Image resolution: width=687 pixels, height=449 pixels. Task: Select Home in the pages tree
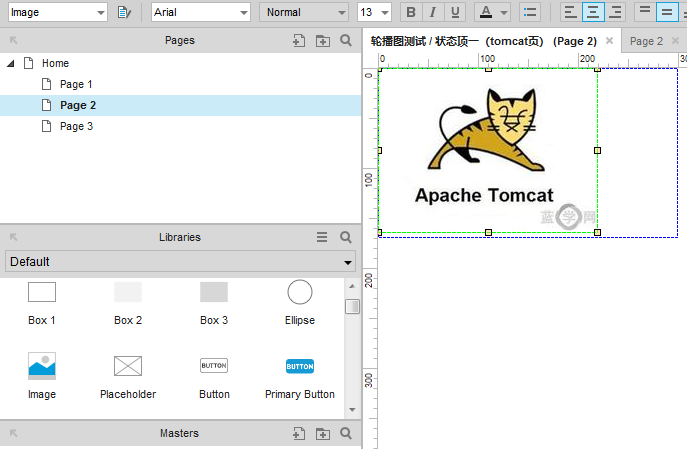point(55,63)
